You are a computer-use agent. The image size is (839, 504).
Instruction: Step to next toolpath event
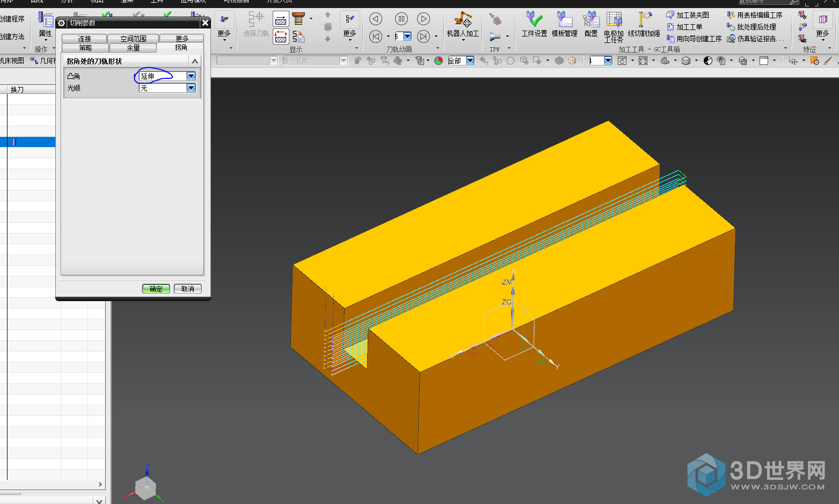pos(424,36)
